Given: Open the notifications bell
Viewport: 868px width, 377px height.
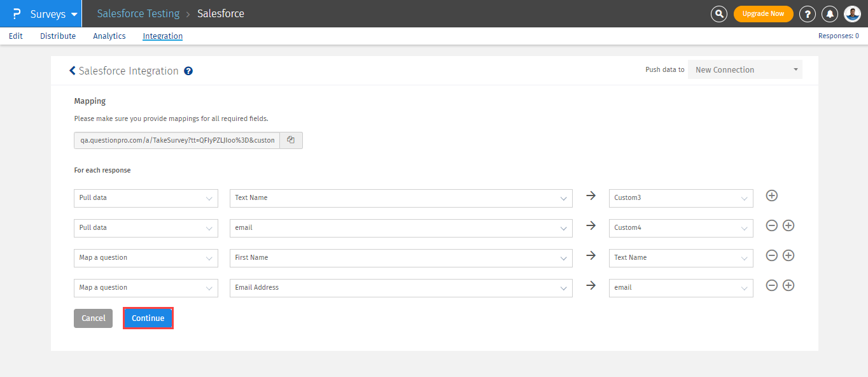Looking at the screenshot, I should (830, 13).
